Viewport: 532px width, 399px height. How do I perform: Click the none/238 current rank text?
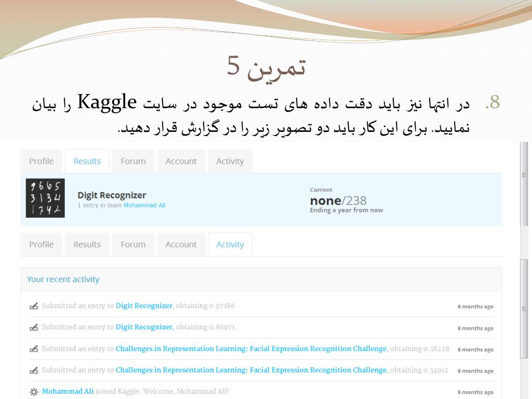pos(338,201)
